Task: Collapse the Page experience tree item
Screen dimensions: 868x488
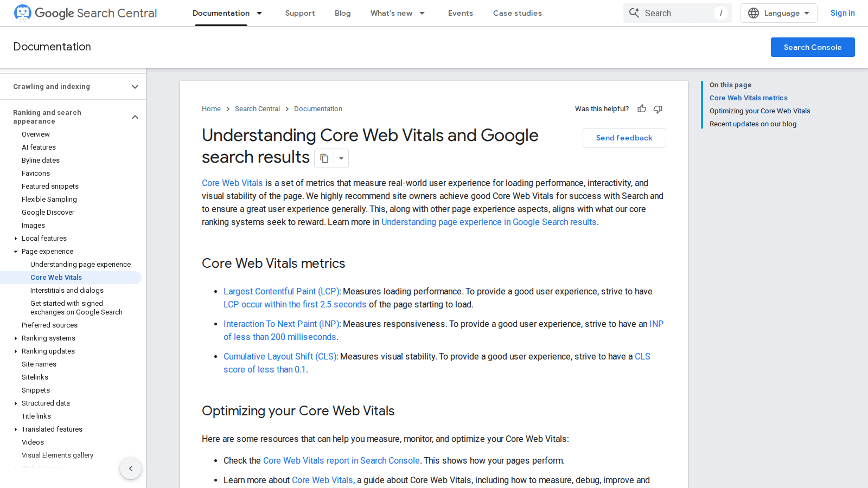Action: click(16, 252)
